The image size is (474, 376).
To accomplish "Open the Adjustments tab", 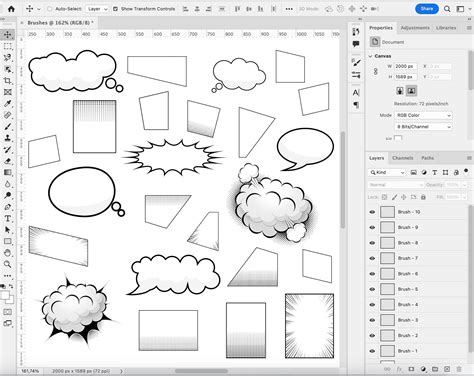I will (415, 28).
